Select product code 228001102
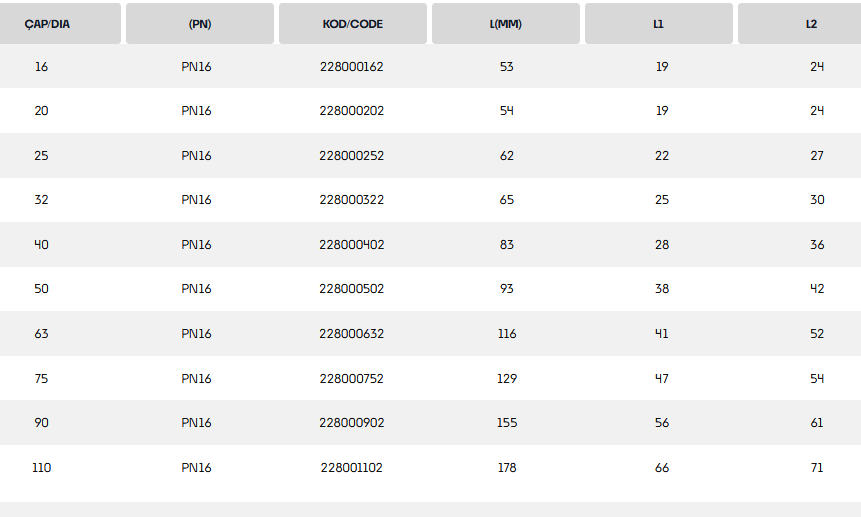This screenshot has height=517, width=861. pos(352,468)
